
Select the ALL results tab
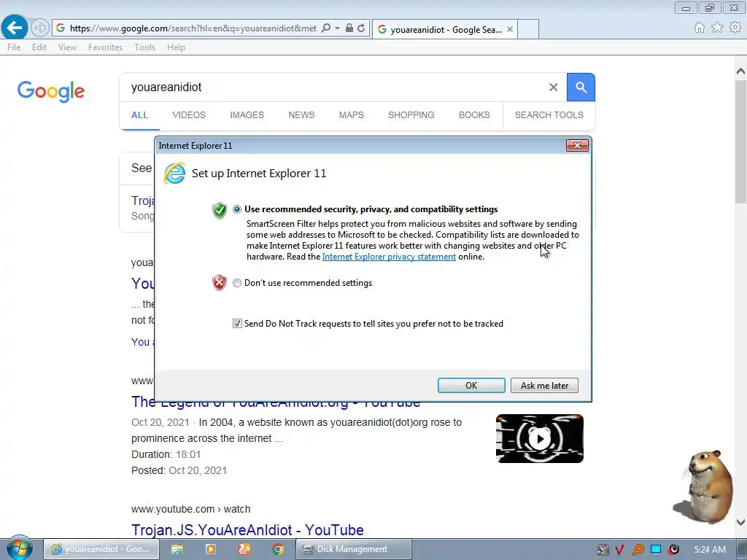139,115
